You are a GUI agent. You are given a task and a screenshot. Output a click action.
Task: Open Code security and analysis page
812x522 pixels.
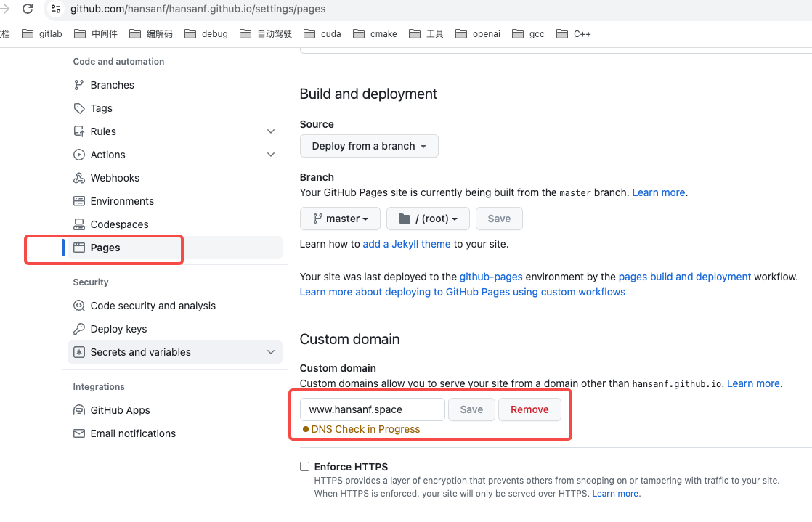click(153, 306)
